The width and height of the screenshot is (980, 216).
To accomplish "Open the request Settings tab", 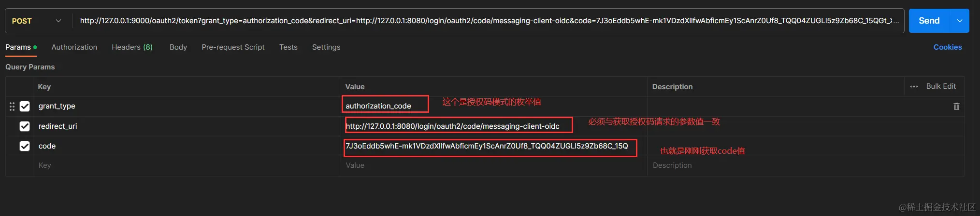I will click(326, 47).
